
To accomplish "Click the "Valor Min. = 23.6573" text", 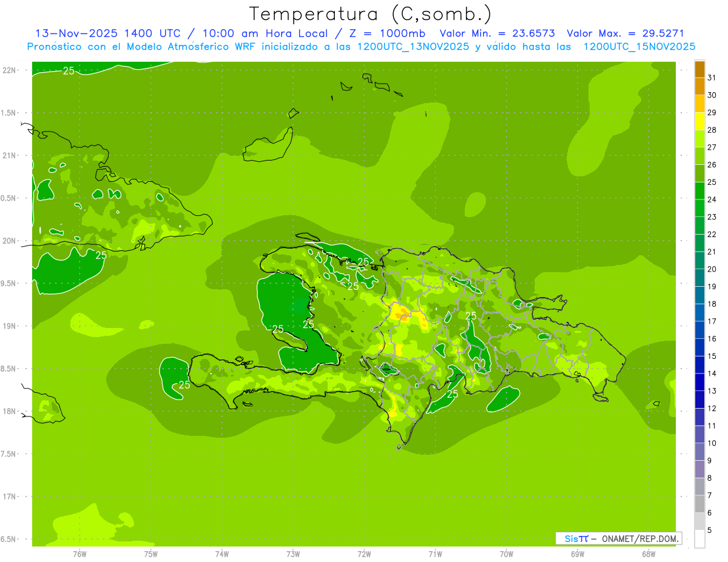I will tap(497, 33).
